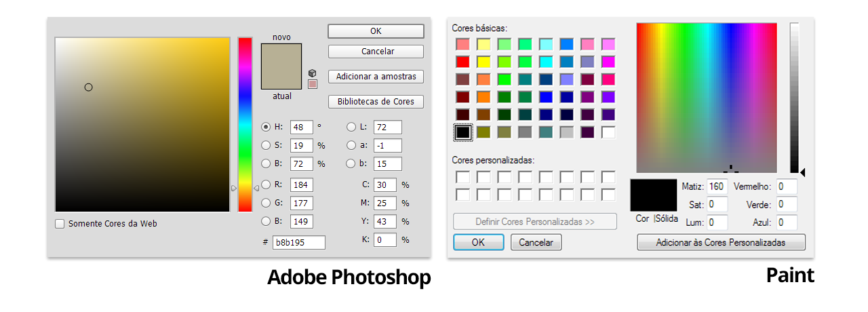Click the black 'Cor|Sólida' preview box
This screenshot has width=868, height=312.
click(654, 195)
